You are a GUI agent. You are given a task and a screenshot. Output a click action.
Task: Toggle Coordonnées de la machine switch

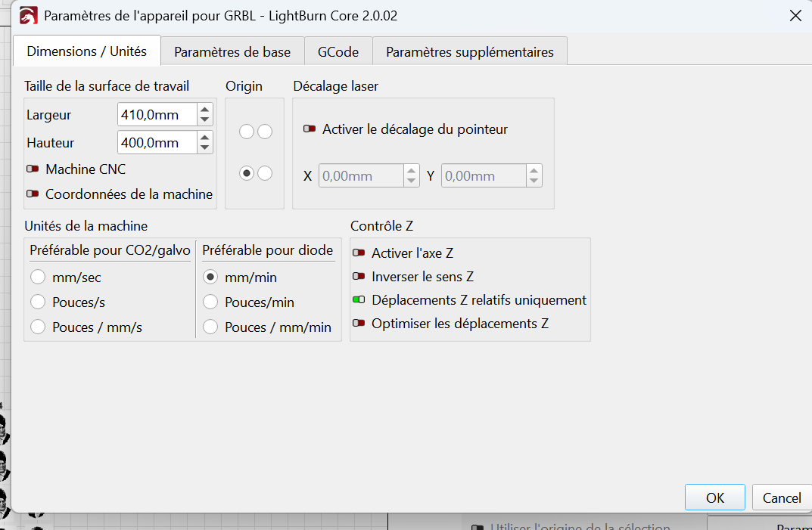click(33, 194)
